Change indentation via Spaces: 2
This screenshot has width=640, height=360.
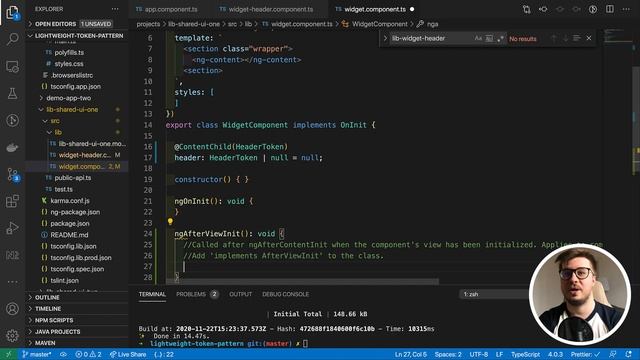[448, 354]
